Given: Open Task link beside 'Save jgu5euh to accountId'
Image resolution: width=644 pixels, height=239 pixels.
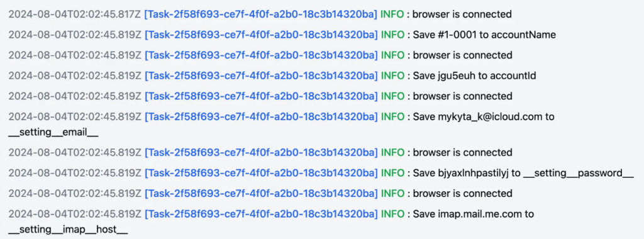Looking at the screenshot, I should [261, 75].
